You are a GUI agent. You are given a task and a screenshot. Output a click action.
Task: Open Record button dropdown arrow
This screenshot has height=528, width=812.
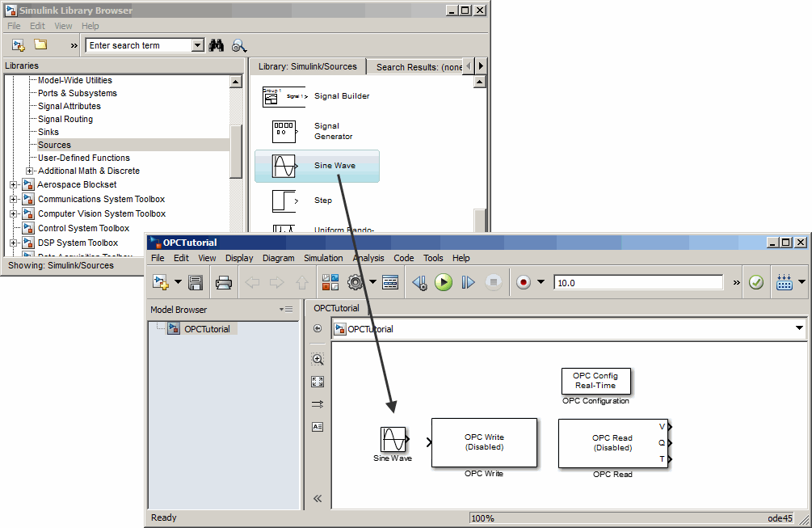[x=541, y=282]
